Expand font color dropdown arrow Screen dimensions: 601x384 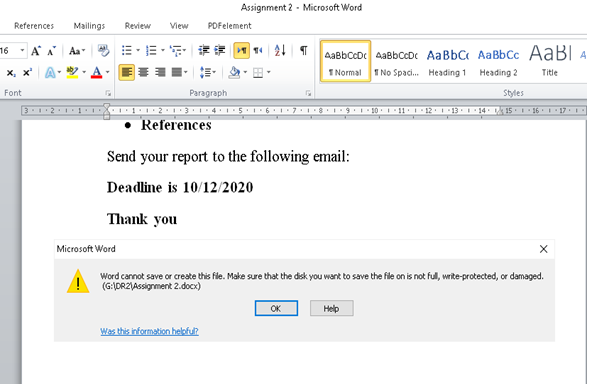pyautogui.click(x=108, y=72)
